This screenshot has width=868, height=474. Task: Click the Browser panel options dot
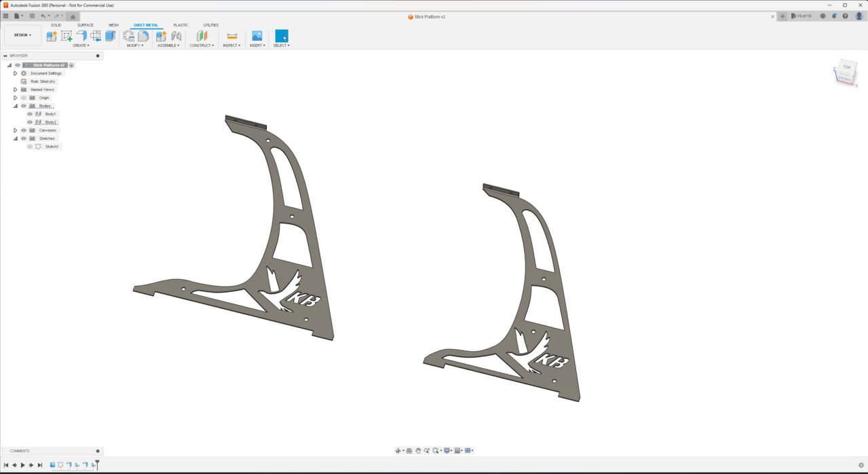coord(98,56)
